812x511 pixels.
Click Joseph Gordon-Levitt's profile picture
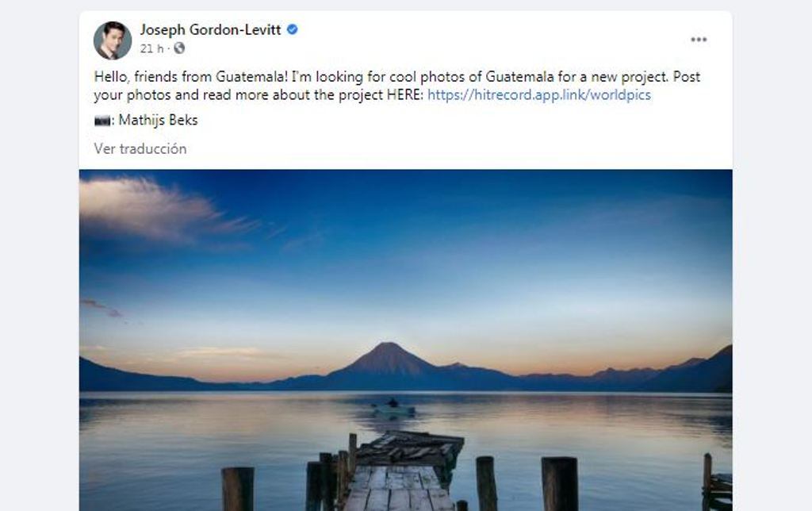point(113,40)
